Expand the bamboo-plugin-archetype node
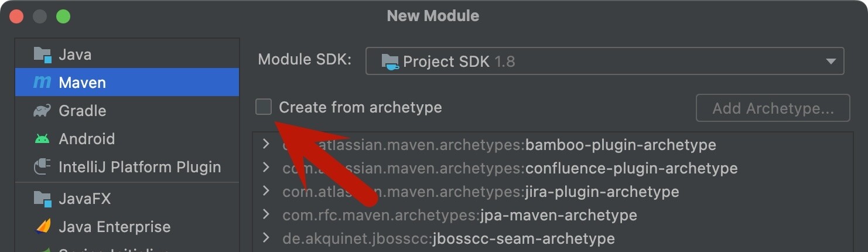This screenshot has height=252, width=868. [266, 144]
